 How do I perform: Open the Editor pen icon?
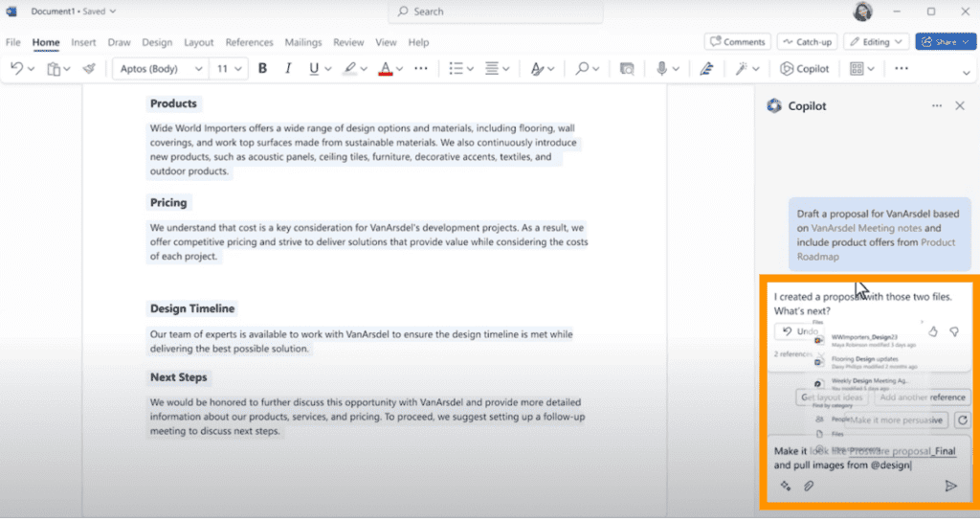(x=707, y=69)
